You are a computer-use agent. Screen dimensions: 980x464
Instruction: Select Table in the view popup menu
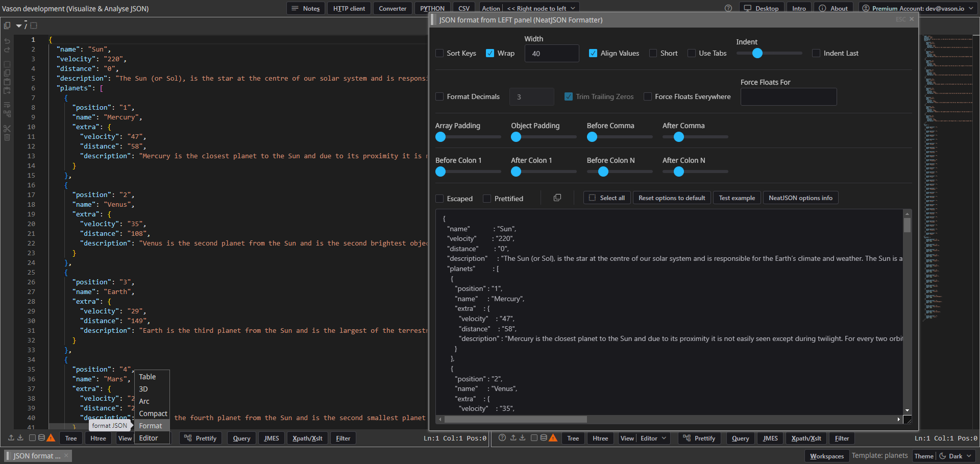(x=148, y=377)
